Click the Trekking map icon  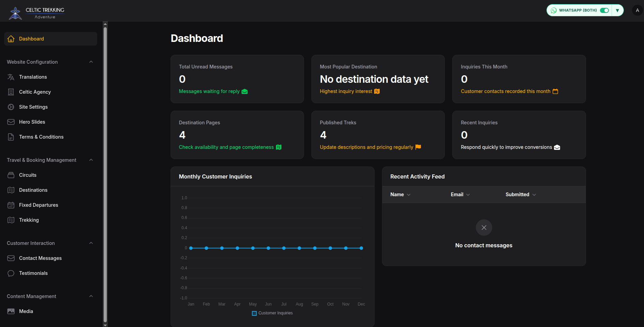coord(11,220)
